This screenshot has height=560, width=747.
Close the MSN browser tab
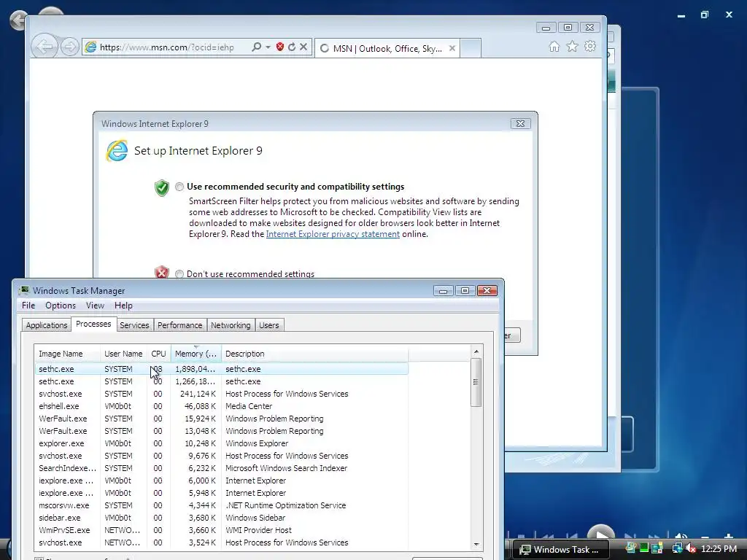pos(452,48)
